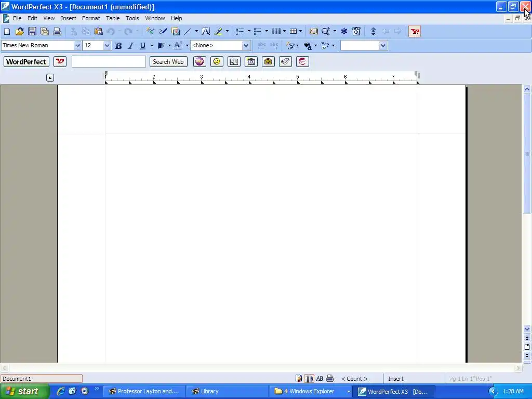Switch to Professor Layton taskbar window
Screen dimensions: 532x399
144,391
